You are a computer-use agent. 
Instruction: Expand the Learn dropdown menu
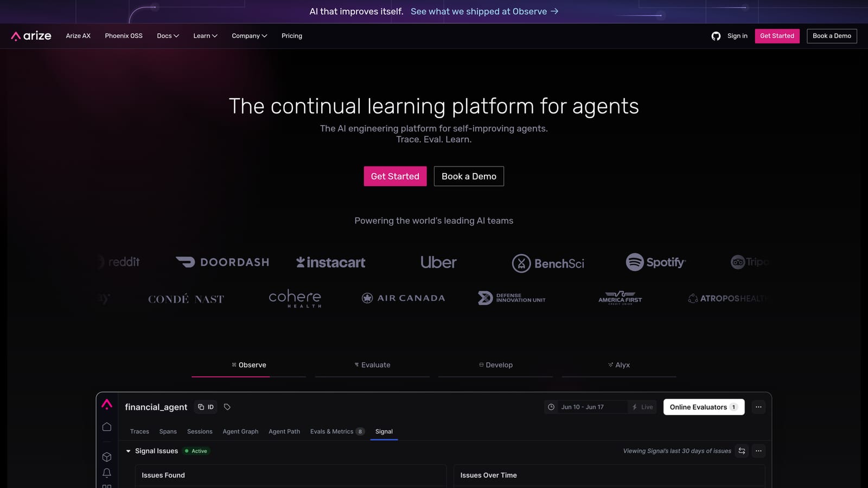[205, 36]
